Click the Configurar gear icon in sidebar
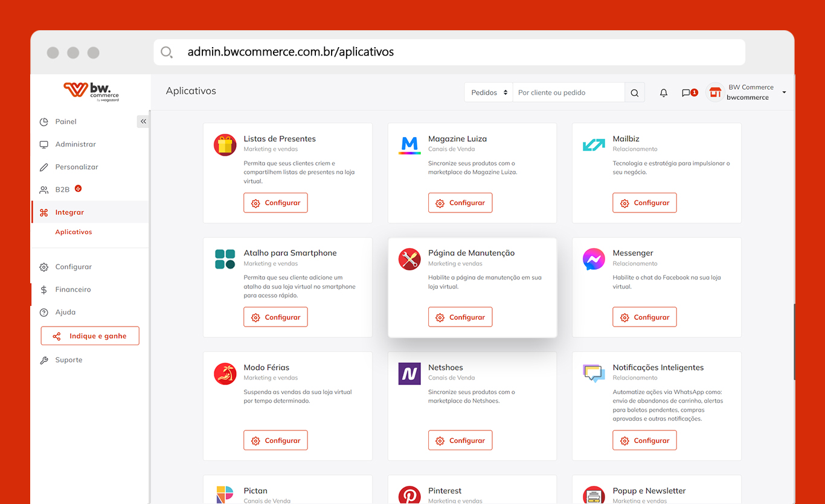The height and width of the screenshot is (504, 825). (x=43, y=267)
